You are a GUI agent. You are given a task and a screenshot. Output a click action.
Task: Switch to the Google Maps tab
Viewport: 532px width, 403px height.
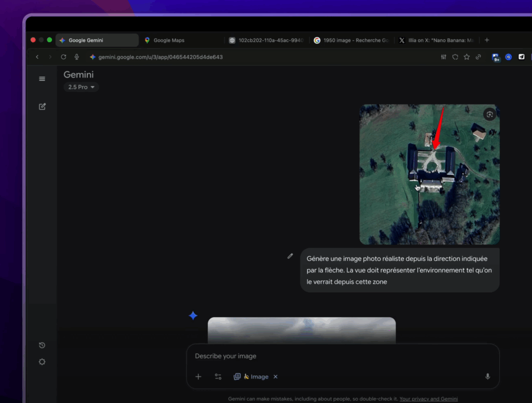[x=169, y=41]
